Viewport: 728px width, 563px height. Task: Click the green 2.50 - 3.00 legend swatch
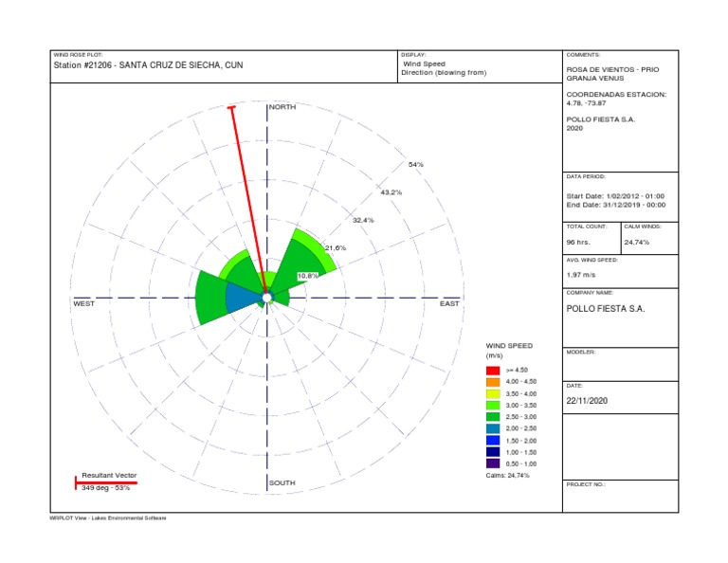click(493, 417)
